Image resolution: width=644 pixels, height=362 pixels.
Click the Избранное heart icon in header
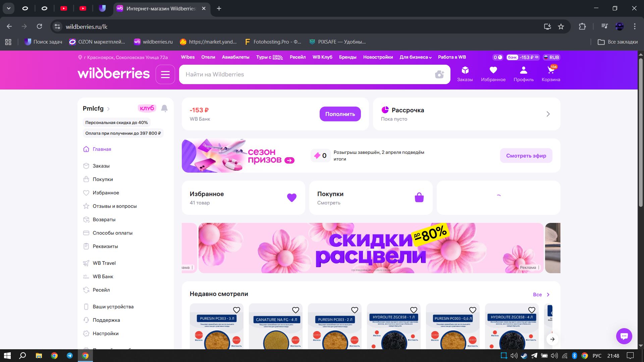point(493,70)
